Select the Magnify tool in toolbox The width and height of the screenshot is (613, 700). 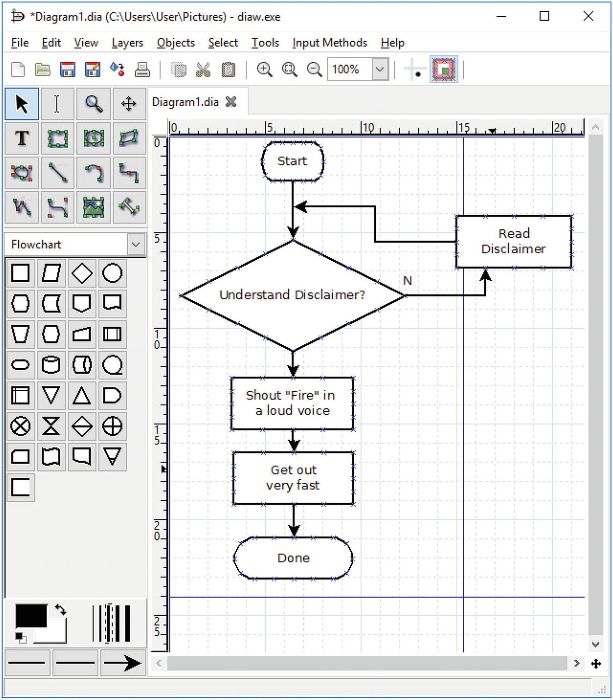pos(94,104)
